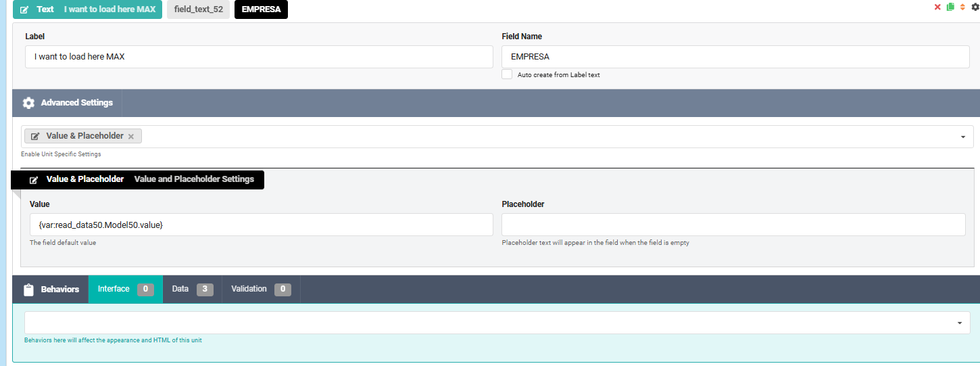The image size is (980, 366).
Task: Expand the Interface behaviors dropdown
Action: (959, 323)
